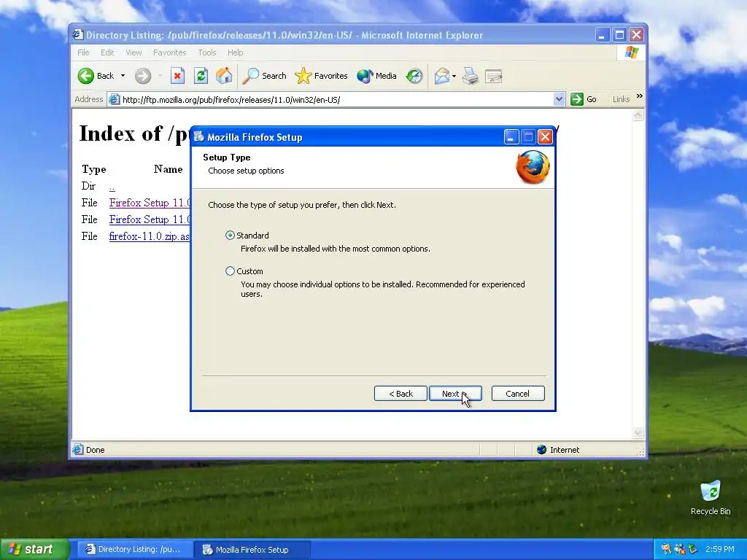This screenshot has width=747, height=560.
Task: Minimize the Firefox Setup dialog
Action: [511, 137]
